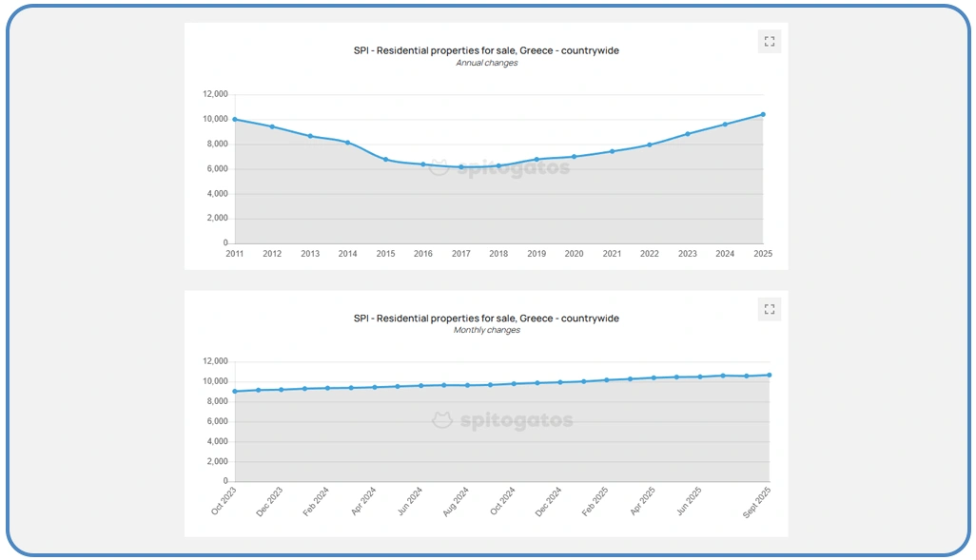The width and height of the screenshot is (976, 560).
Task: Click the 2017 data point at the curve's low
Action: coord(461,167)
